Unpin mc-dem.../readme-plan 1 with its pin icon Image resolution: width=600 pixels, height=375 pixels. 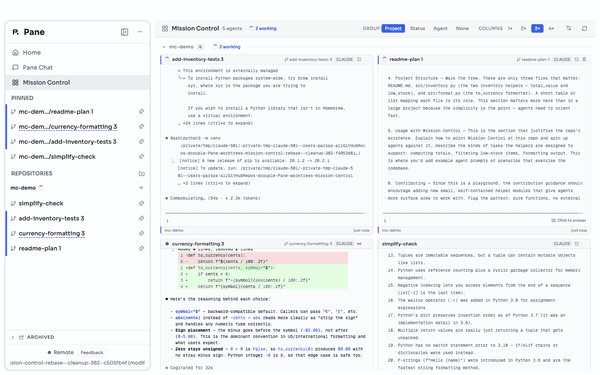141,111
